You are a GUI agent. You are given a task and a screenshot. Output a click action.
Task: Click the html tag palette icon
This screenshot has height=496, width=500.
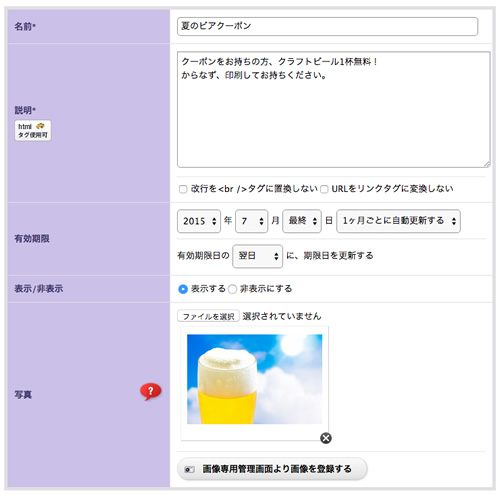tap(40, 126)
